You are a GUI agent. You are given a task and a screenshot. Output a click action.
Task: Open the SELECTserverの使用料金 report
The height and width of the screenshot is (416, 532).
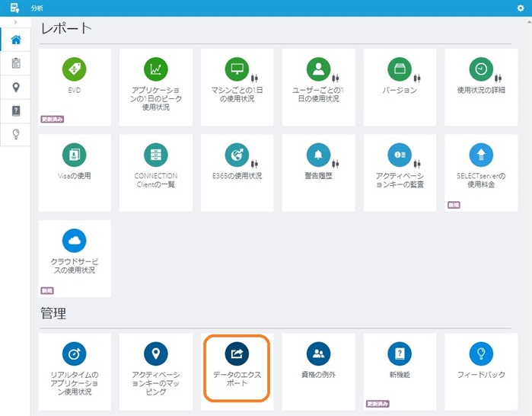481,173
